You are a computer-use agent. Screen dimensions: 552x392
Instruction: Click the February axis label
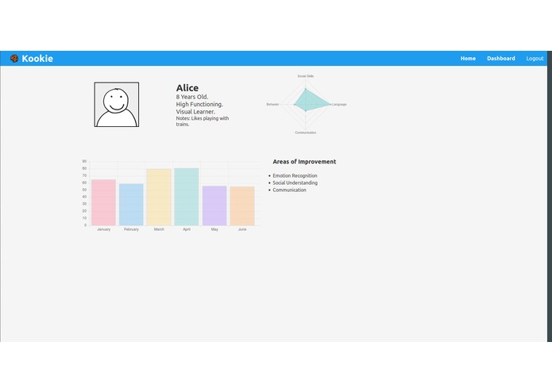tap(131, 229)
